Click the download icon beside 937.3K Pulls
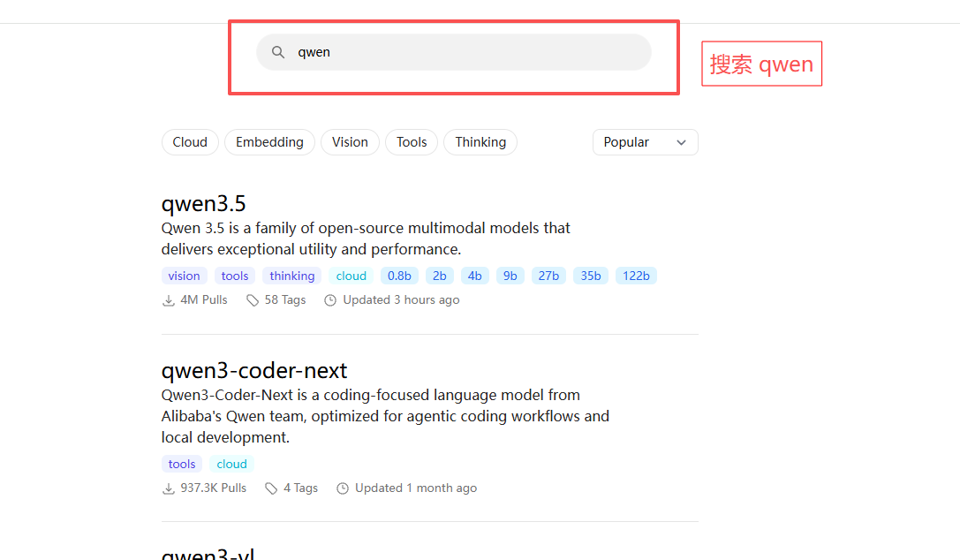Viewport: 960px width, 560px height. [169, 488]
